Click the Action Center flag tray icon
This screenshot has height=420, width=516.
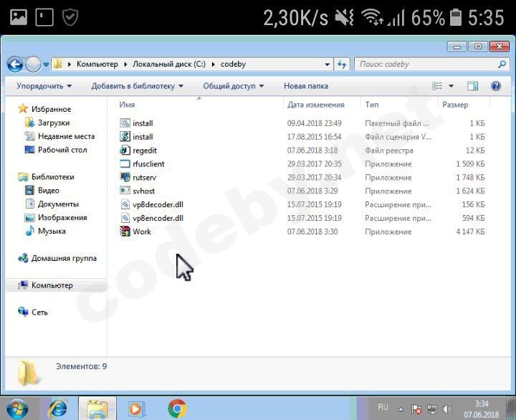coord(416,409)
